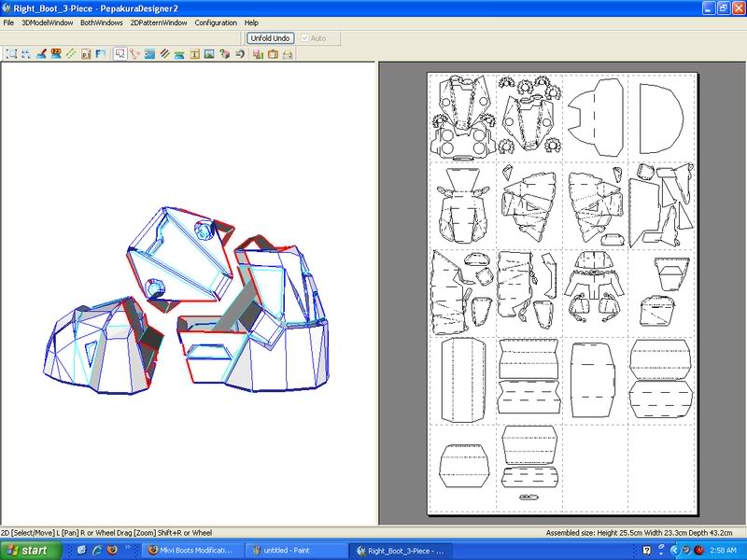The image size is (747, 560).
Task: Click the blue four-corner dots toolbar icon
Action: (26, 54)
